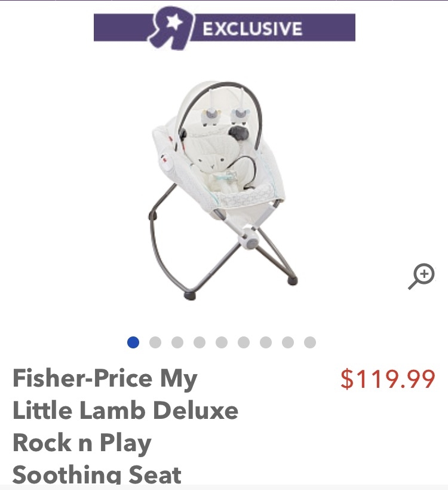This screenshot has width=448, height=490.
Task: Select the second carousel dot
Action: 155,342
